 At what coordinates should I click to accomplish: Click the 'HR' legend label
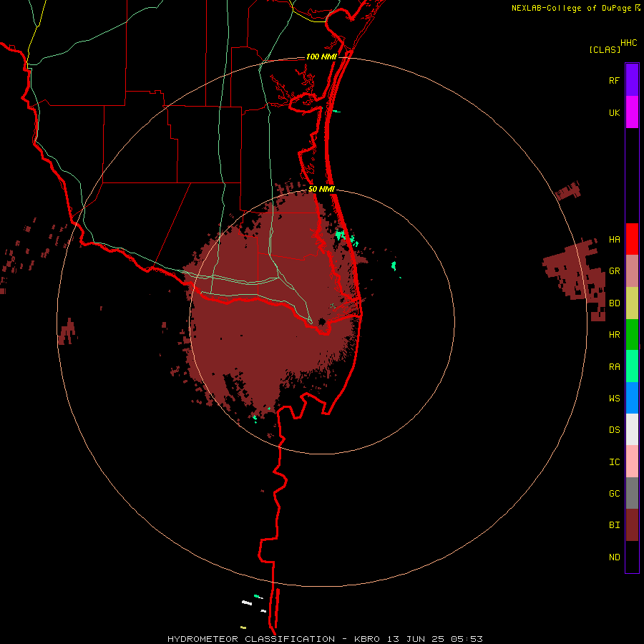coord(614,335)
